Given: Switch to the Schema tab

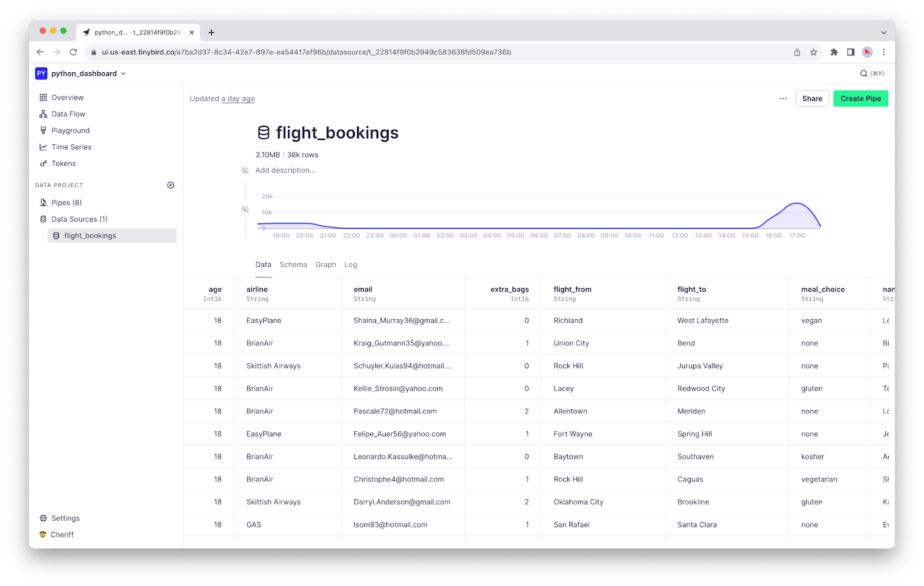Looking at the screenshot, I should pos(293,265).
